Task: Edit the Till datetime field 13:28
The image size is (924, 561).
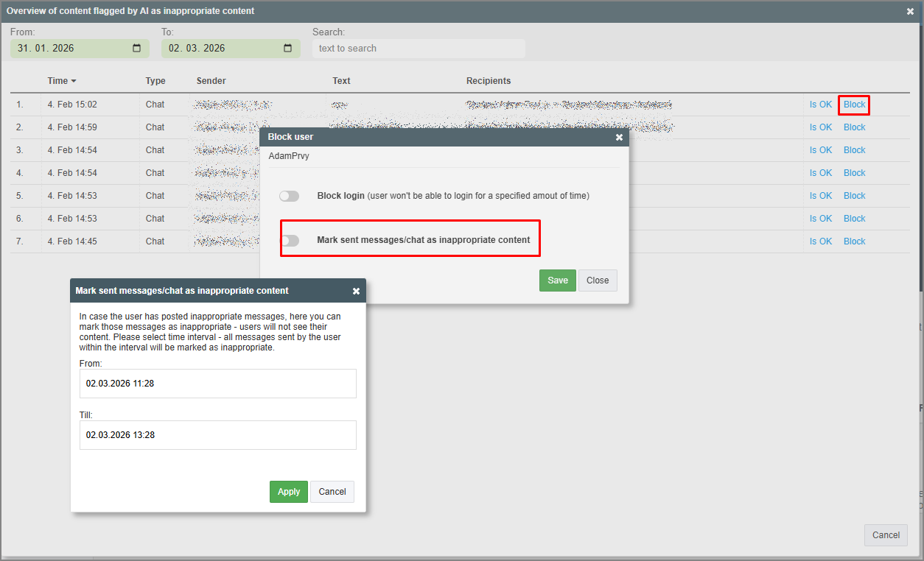Action: click(x=217, y=435)
